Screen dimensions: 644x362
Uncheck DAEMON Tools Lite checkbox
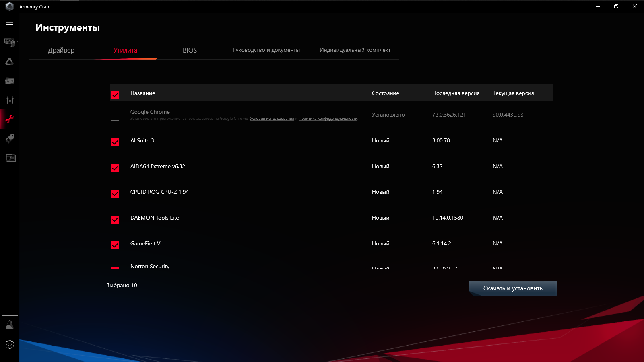point(115,220)
